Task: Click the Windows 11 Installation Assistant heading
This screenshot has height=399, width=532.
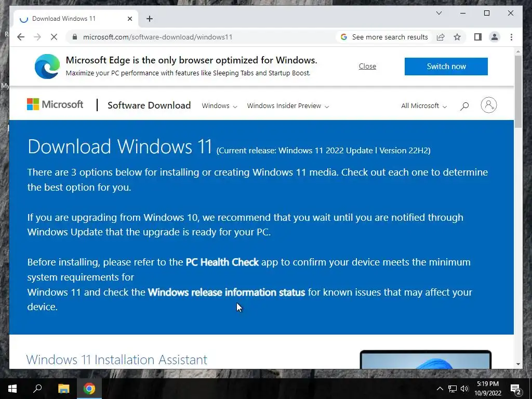Action: click(117, 360)
